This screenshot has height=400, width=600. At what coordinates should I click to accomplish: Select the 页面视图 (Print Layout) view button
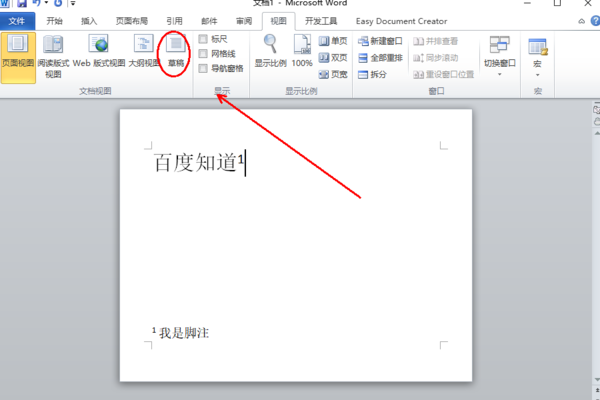(18, 57)
